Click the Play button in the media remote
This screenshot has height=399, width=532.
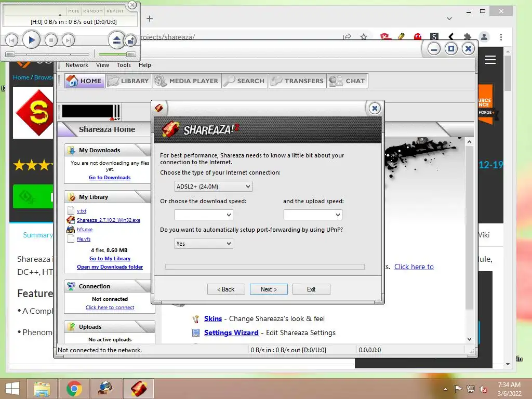click(x=31, y=40)
